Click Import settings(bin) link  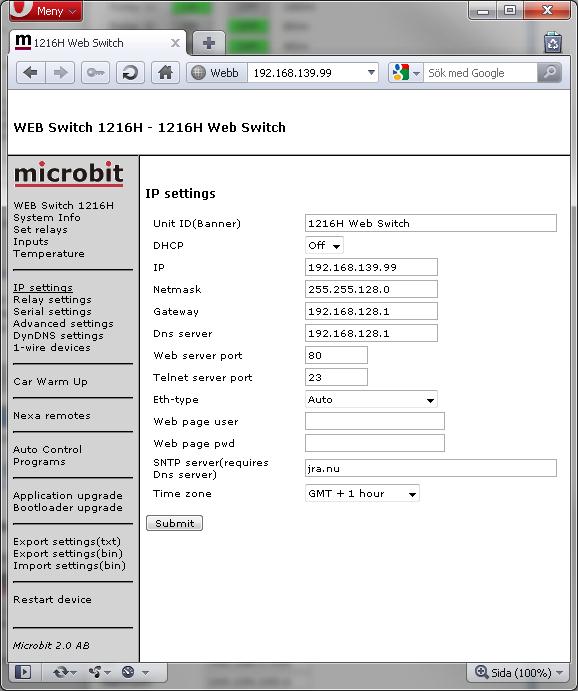pyautogui.click(x=69, y=565)
